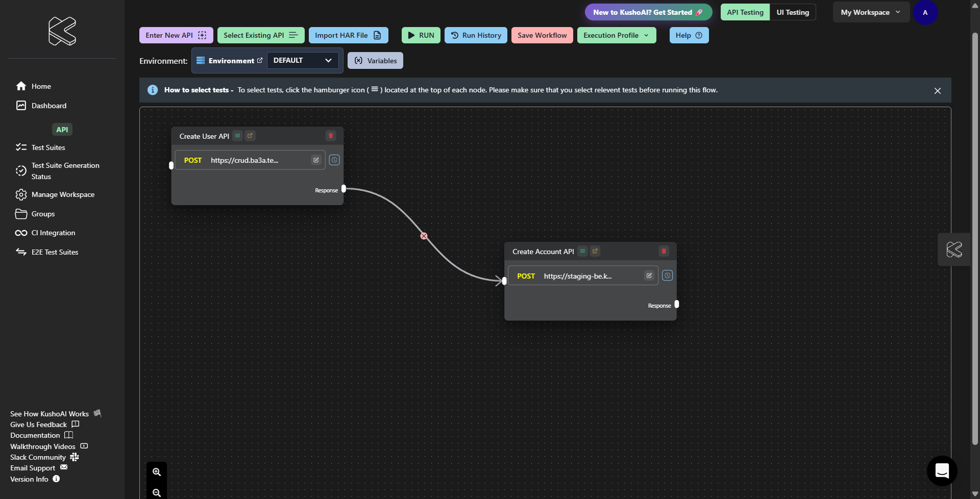Image resolution: width=980 pixels, height=499 pixels.
Task: Click the KushoAI floating side panel icon
Action: tap(954, 249)
